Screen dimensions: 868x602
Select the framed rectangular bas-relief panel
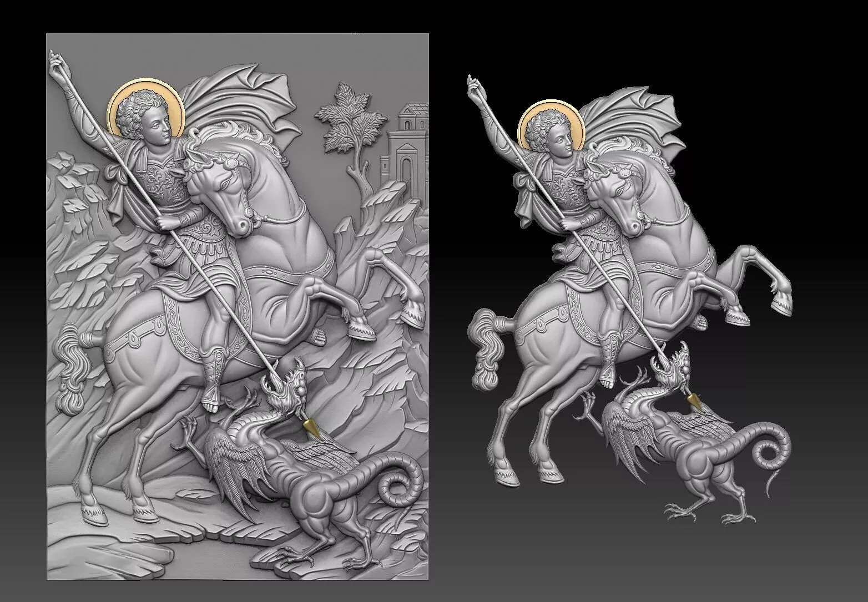[237, 307]
